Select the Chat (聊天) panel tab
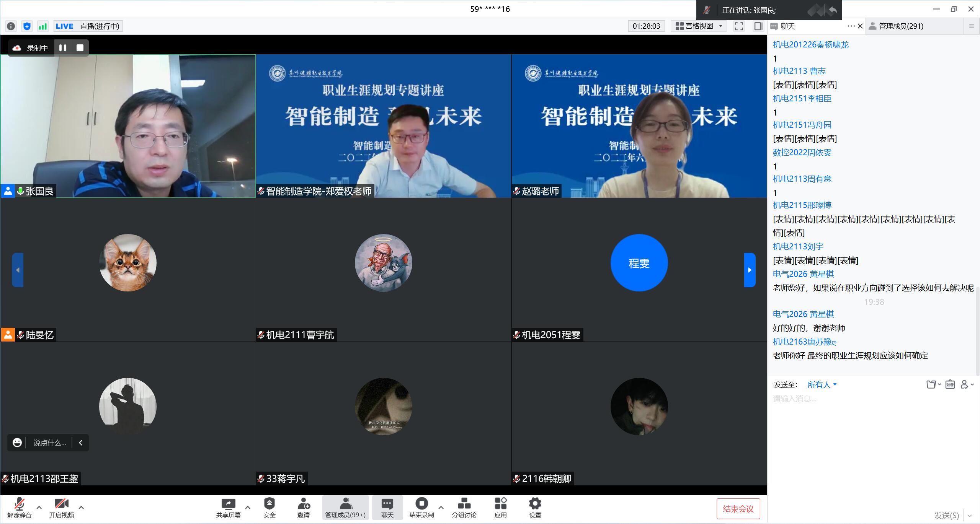 787,26
